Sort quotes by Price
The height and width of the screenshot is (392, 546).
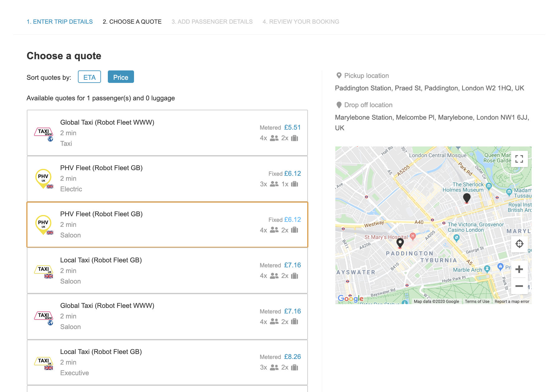coord(121,77)
